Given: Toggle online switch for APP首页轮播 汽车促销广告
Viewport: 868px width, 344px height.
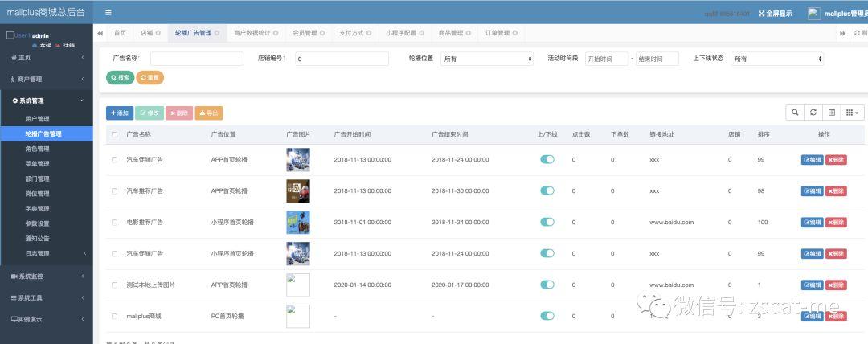Looking at the screenshot, I should click(547, 159).
